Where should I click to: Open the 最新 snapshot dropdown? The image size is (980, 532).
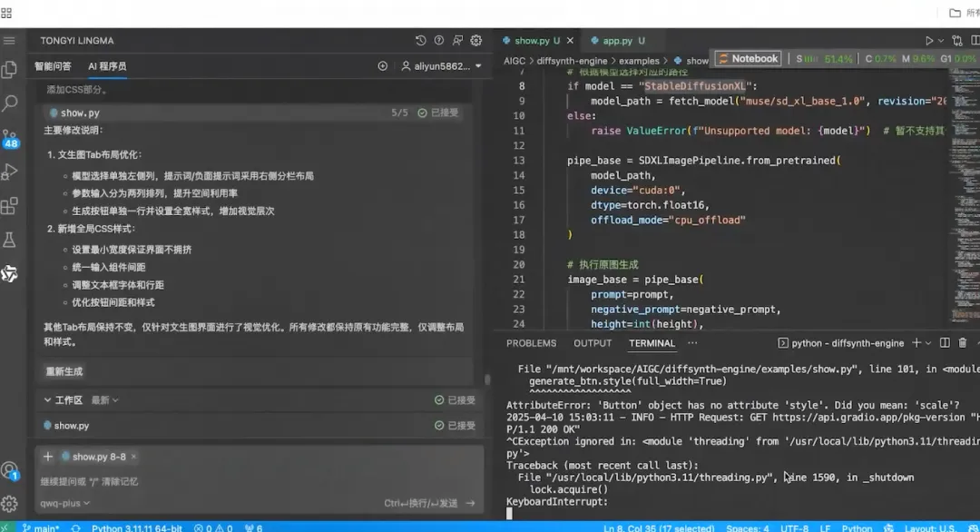coord(105,399)
